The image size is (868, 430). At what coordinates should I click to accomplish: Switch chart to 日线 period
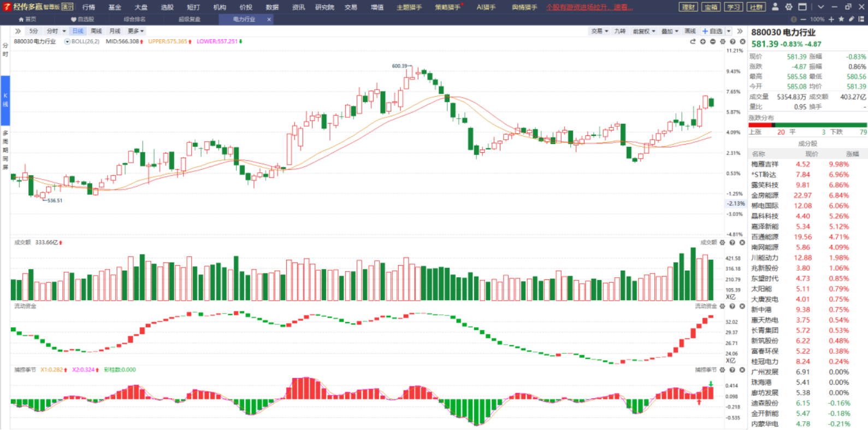[x=78, y=31]
